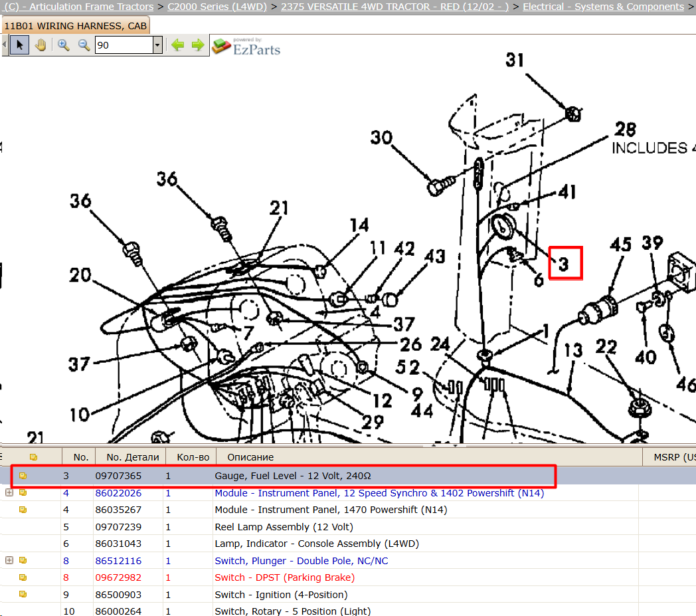Click the EzParts logo
696x616 pixels.
coord(246,47)
